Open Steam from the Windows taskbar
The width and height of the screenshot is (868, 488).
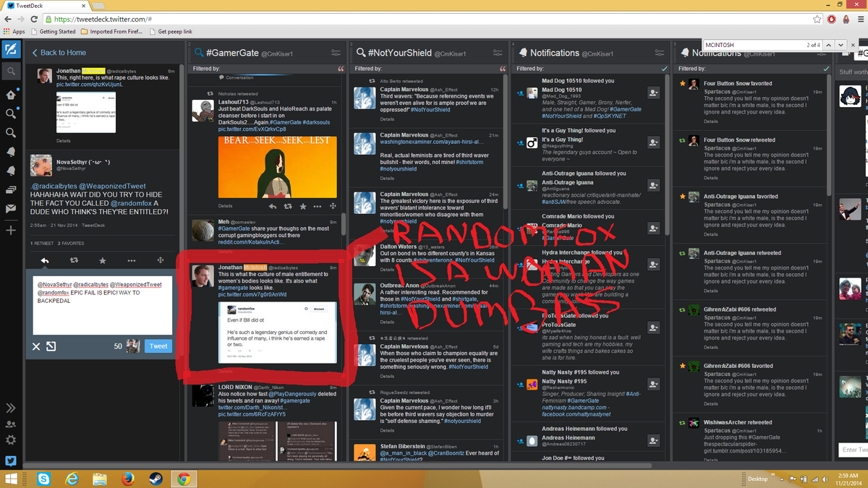tap(156, 479)
